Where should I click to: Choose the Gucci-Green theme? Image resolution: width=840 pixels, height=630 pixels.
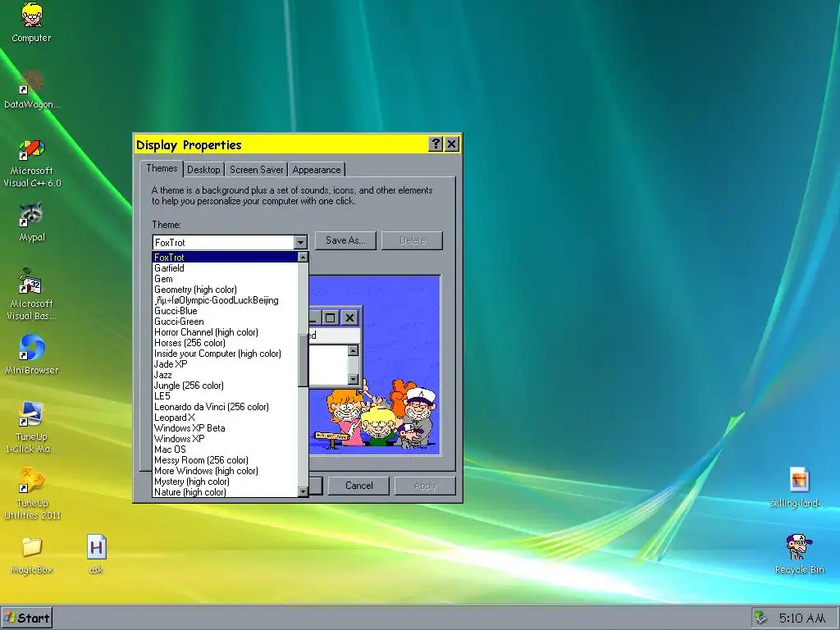coord(225,322)
